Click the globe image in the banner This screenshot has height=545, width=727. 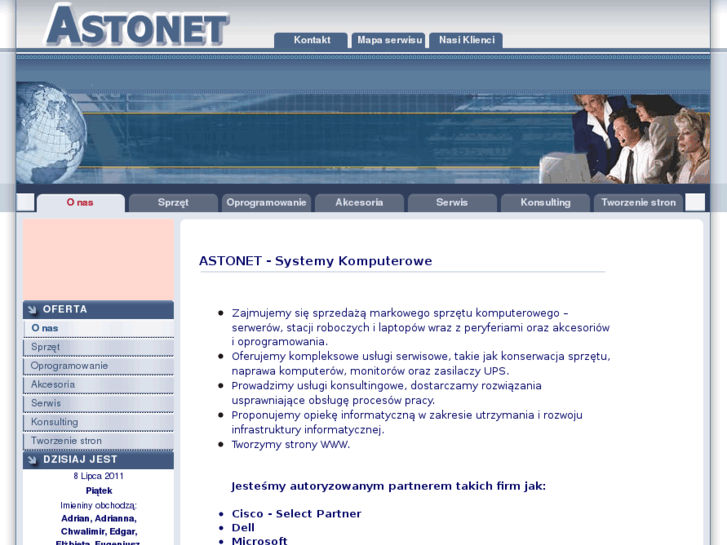tap(51, 133)
